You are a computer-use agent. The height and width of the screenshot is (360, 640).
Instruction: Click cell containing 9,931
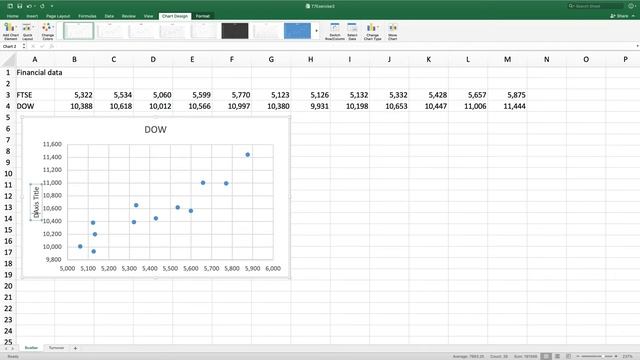point(310,106)
